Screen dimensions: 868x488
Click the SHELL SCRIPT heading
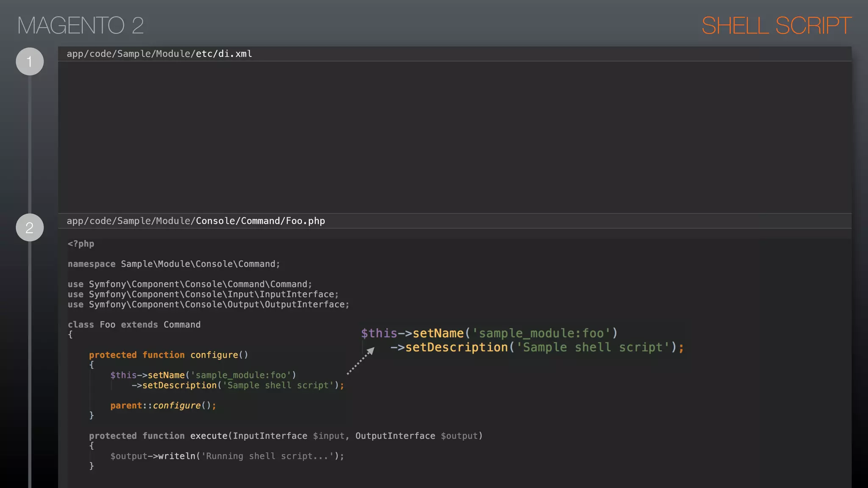pyautogui.click(x=776, y=25)
